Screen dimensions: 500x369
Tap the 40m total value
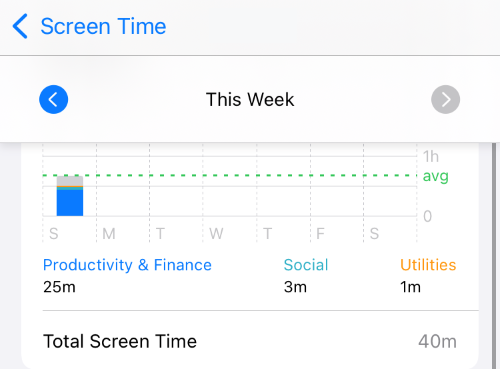tap(437, 342)
